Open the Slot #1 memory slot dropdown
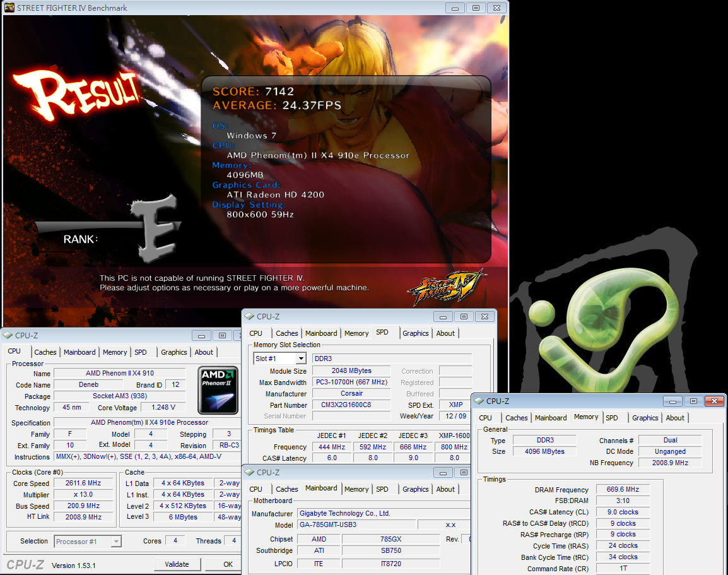The height and width of the screenshot is (575, 728). pyautogui.click(x=302, y=359)
